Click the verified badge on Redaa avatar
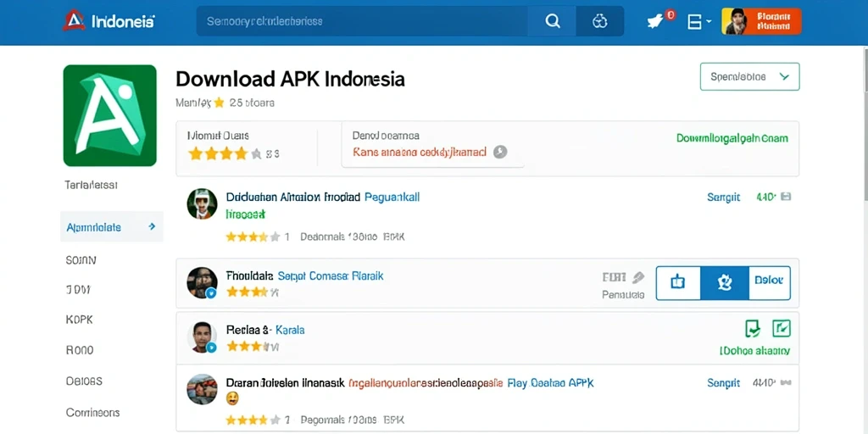Image resolution: width=868 pixels, height=434 pixels. [211, 348]
